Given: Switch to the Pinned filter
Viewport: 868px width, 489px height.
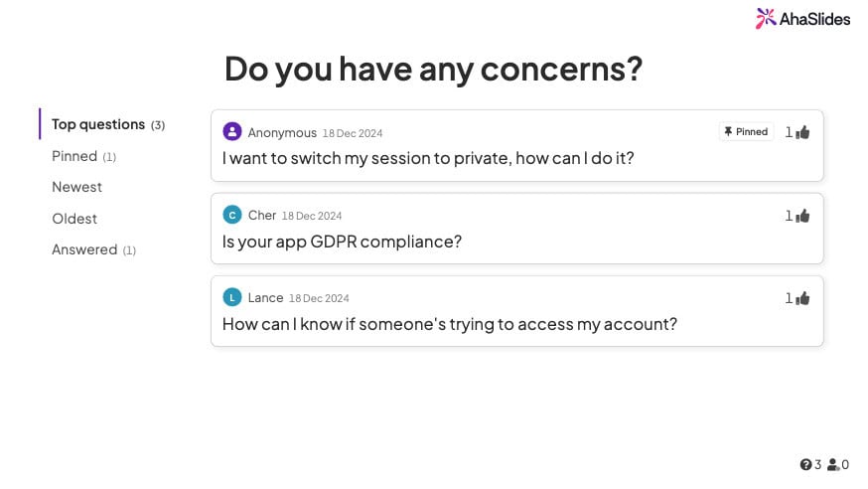Looking at the screenshot, I should [74, 156].
